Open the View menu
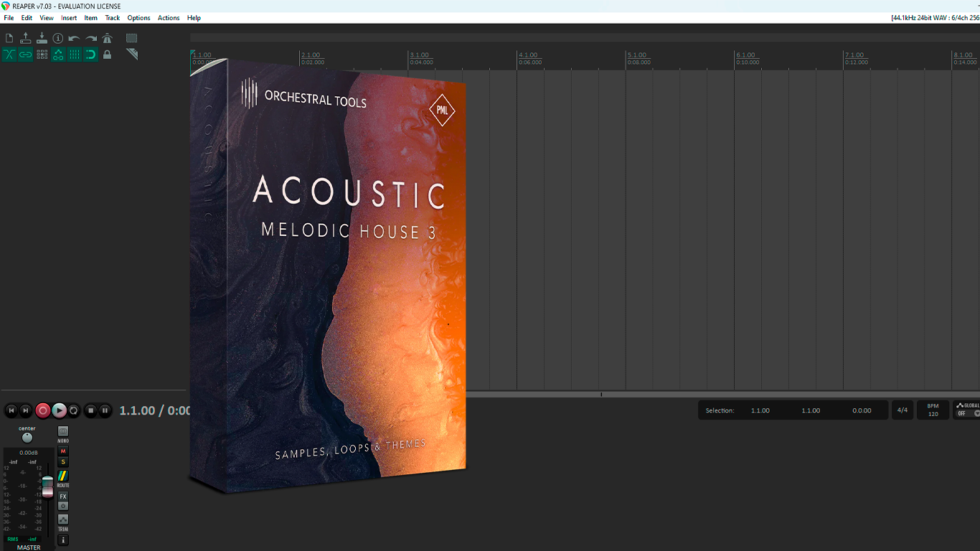Screen dimensions: 980x551 pyautogui.click(x=47, y=18)
